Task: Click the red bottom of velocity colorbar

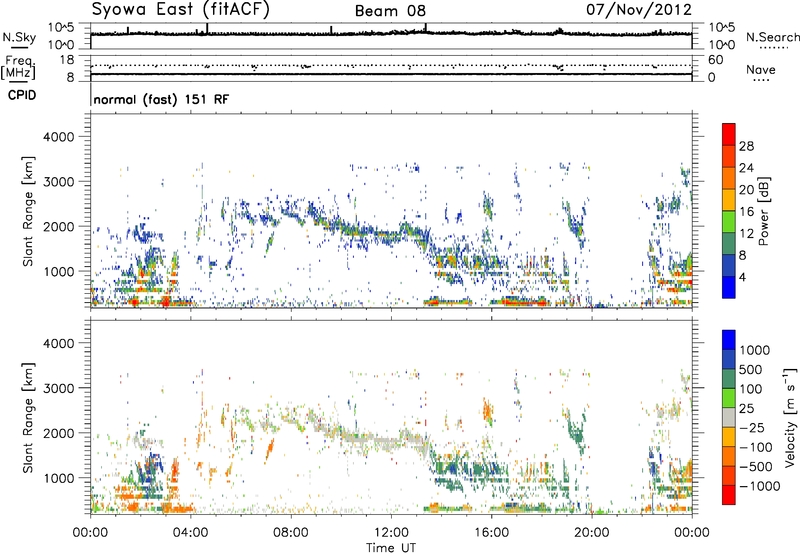Action: point(729,495)
